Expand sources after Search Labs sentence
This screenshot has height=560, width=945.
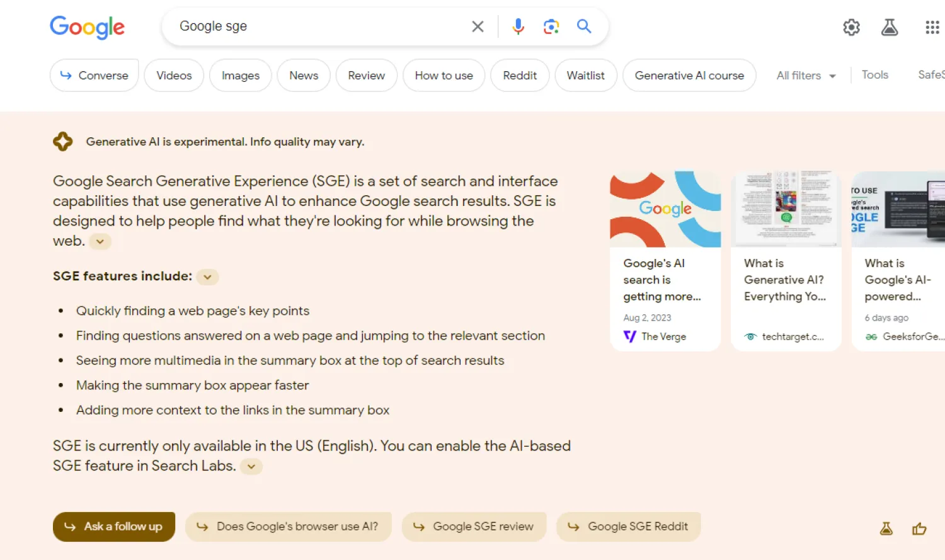click(251, 467)
